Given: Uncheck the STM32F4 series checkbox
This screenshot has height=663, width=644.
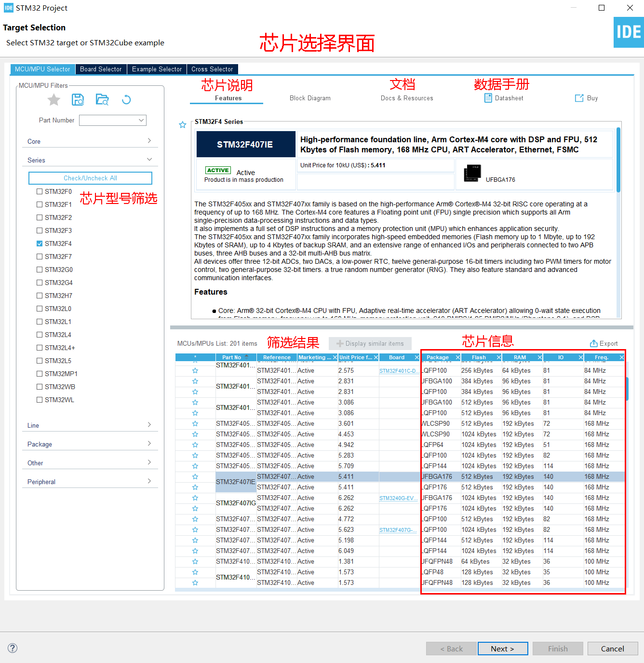Looking at the screenshot, I should (x=40, y=244).
